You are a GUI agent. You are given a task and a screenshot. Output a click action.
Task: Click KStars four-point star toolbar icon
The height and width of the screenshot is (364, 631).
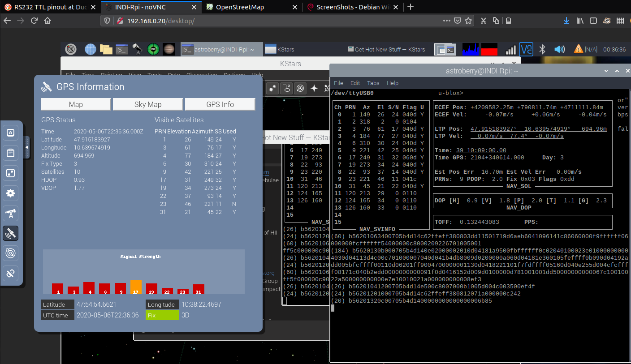click(314, 89)
